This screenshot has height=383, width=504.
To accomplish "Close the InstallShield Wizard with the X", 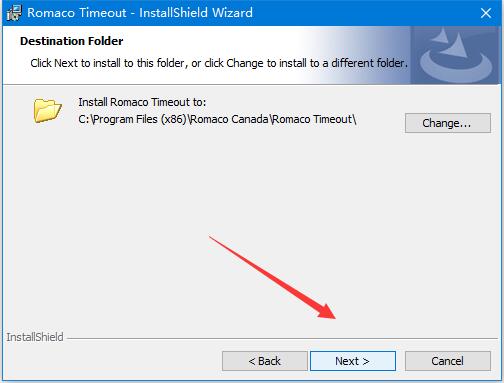I will tap(486, 13).
